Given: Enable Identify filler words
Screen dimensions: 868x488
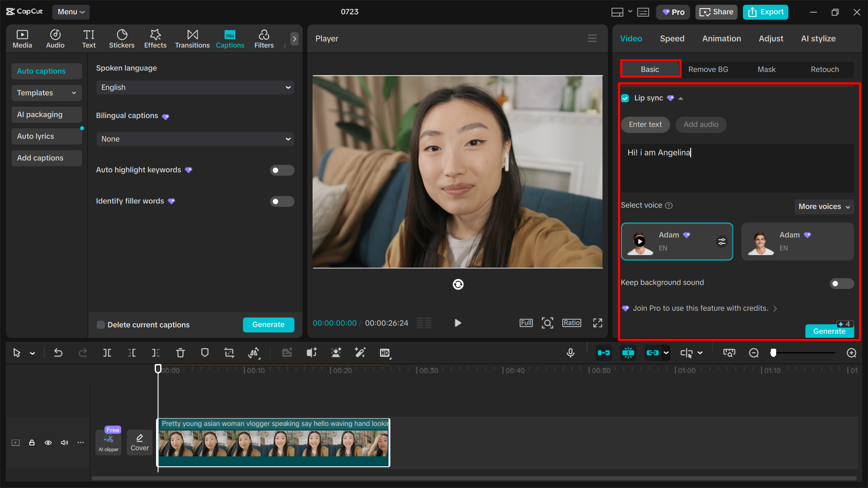Looking at the screenshot, I should pyautogui.click(x=282, y=201).
